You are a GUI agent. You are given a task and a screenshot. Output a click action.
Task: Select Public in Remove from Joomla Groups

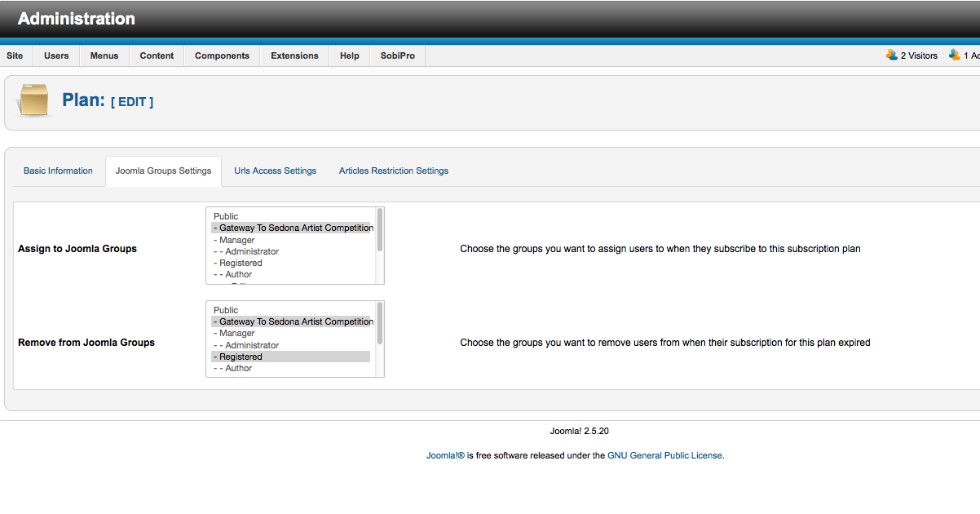[x=226, y=310]
